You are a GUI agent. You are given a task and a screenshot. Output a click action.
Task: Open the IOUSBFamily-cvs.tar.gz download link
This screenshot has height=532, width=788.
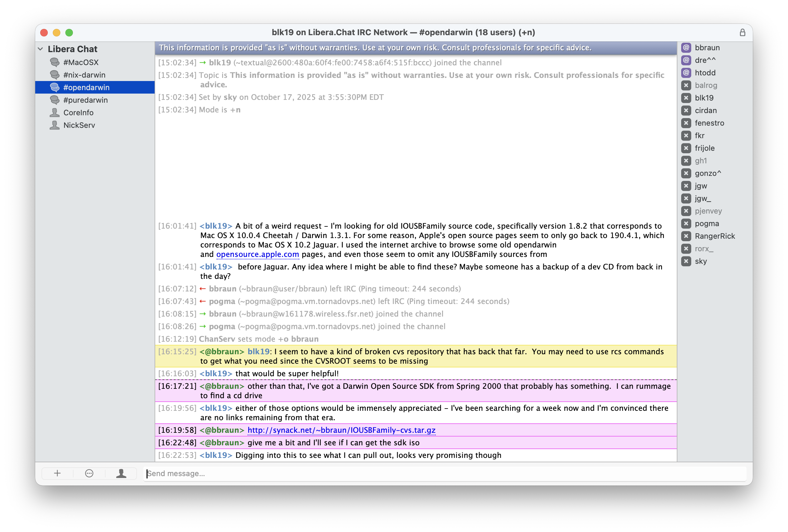tap(341, 430)
